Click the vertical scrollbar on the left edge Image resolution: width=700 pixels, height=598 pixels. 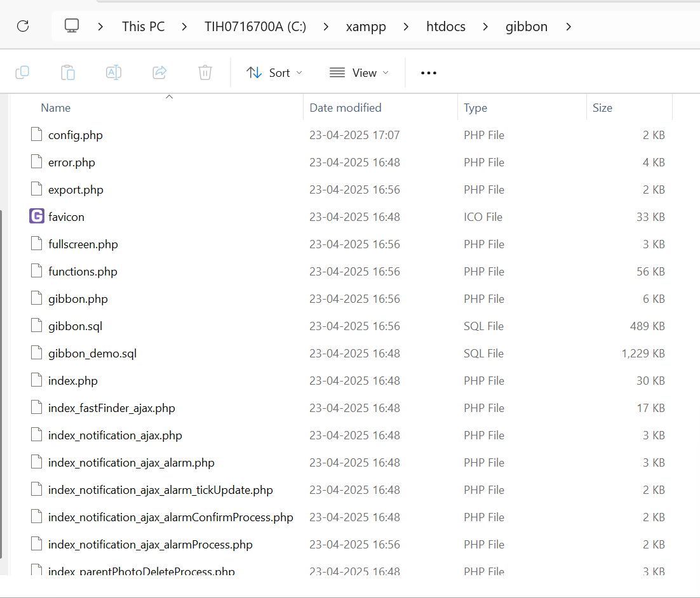[x=1, y=384]
